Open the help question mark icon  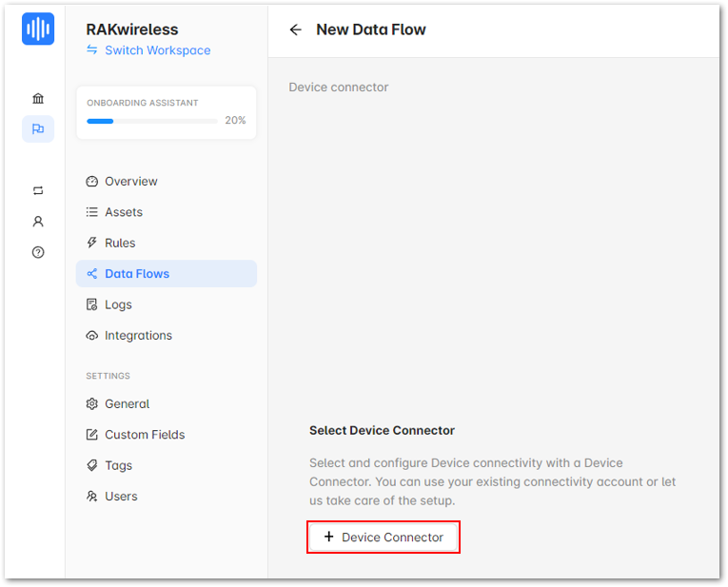pyautogui.click(x=38, y=252)
